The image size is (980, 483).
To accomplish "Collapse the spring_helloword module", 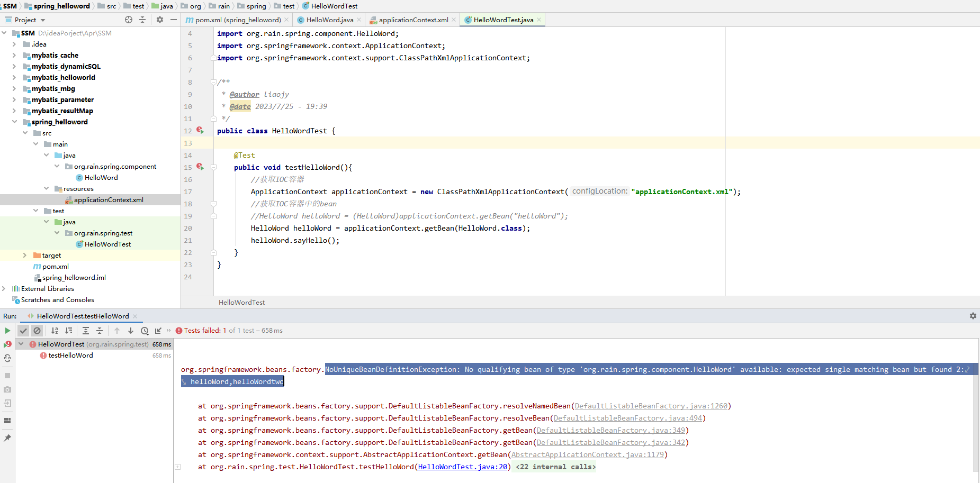I will click(14, 122).
